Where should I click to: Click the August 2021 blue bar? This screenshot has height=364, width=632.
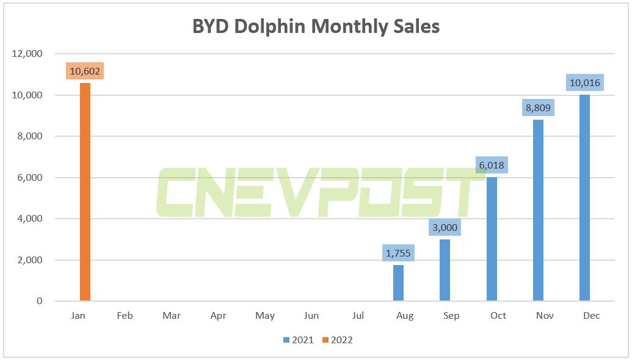(398, 283)
